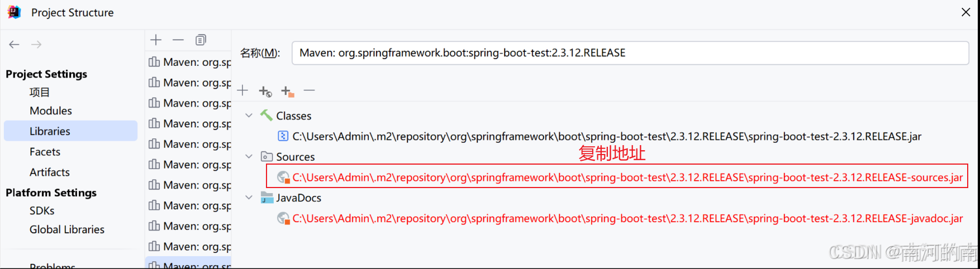Click the Platform Settings heading
The height and width of the screenshot is (269, 980).
(x=51, y=193)
